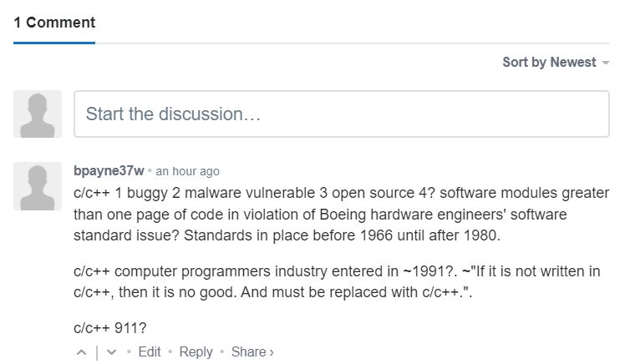This screenshot has height=364, width=630.
Task: Expand the Share options for the comment
Action: [252, 352]
